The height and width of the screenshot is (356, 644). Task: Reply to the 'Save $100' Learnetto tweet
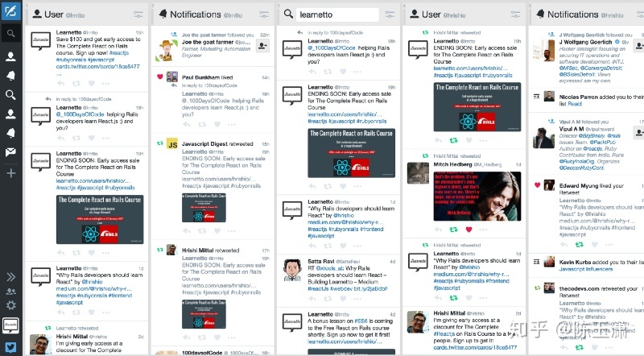pos(61,84)
